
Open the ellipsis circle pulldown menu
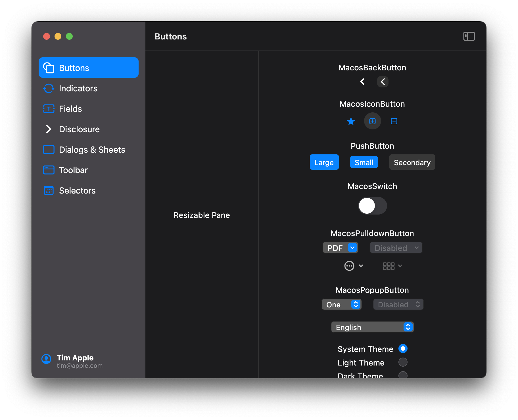pos(354,266)
